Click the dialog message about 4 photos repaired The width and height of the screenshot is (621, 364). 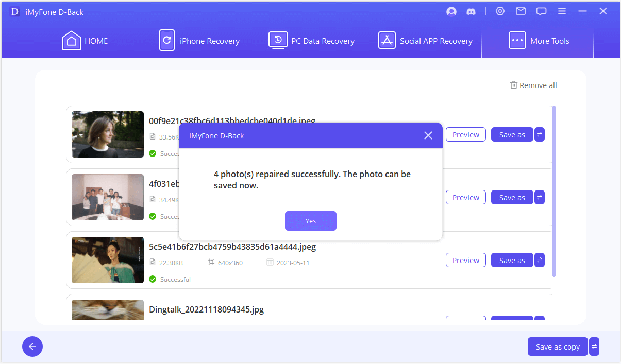(312, 180)
